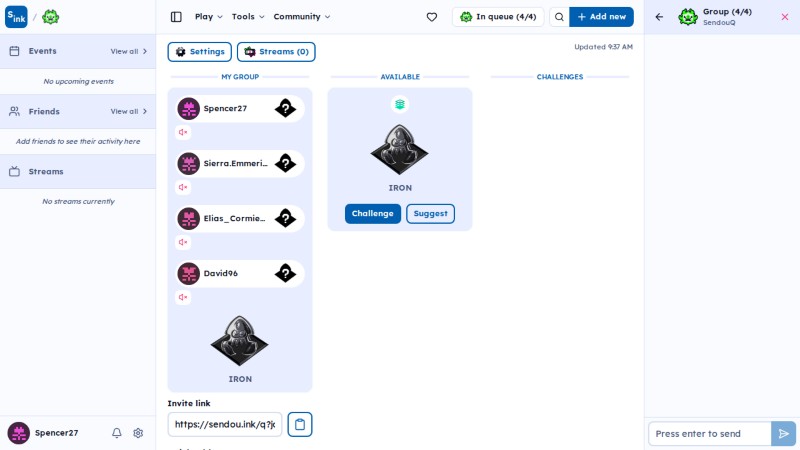Click the chat message input field
The height and width of the screenshot is (450, 800).
coord(710,434)
